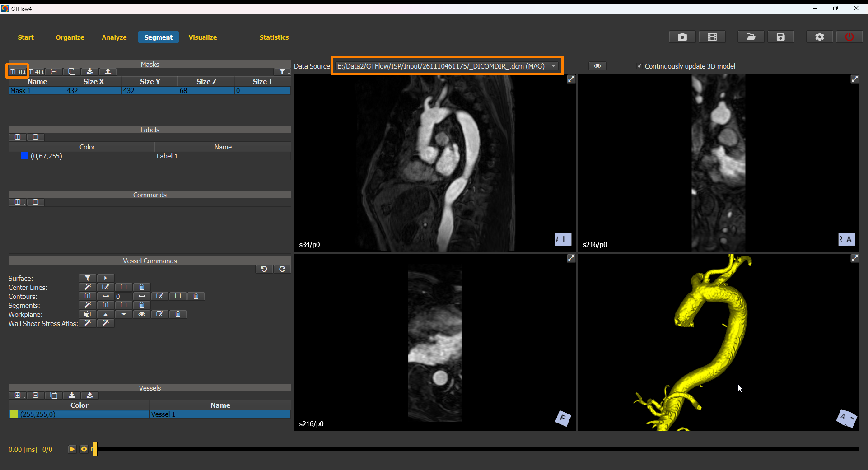The width and height of the screenshot is (868, 470).
Task: Move the workplane down
Action: 124,314
